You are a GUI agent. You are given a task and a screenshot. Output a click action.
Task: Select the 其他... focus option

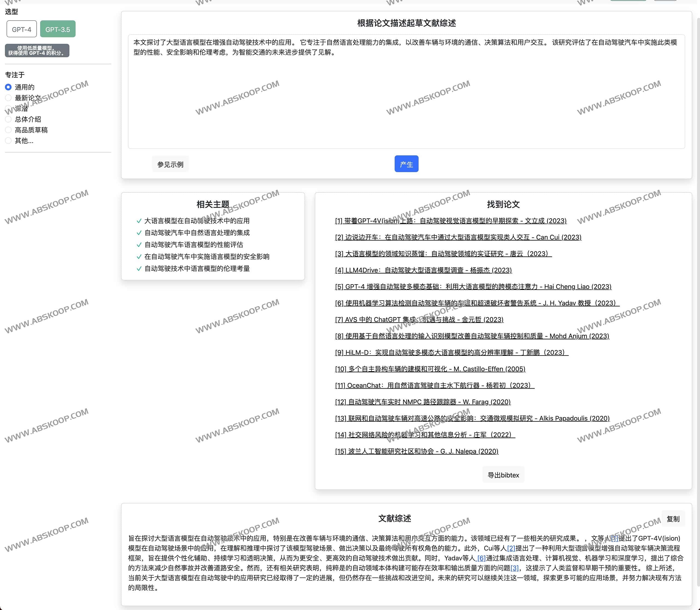click(x=8, y=140)
